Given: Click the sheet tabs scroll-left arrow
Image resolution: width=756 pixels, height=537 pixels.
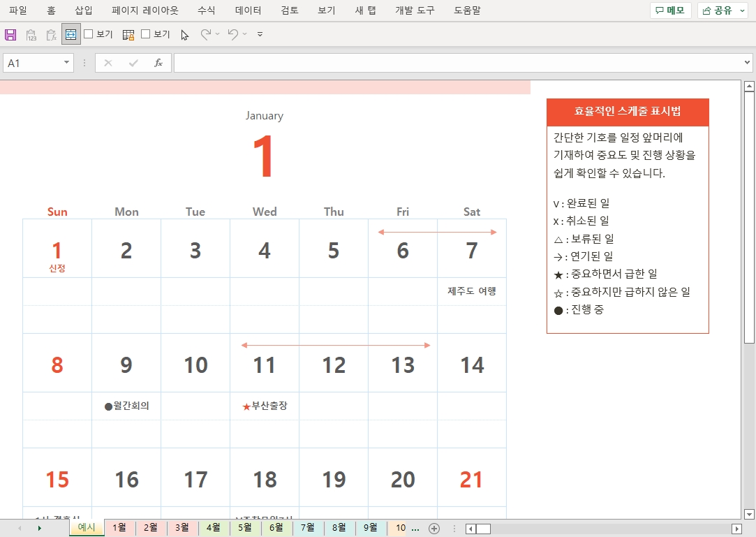Looking at the screenshot, I should click(20, 529).
